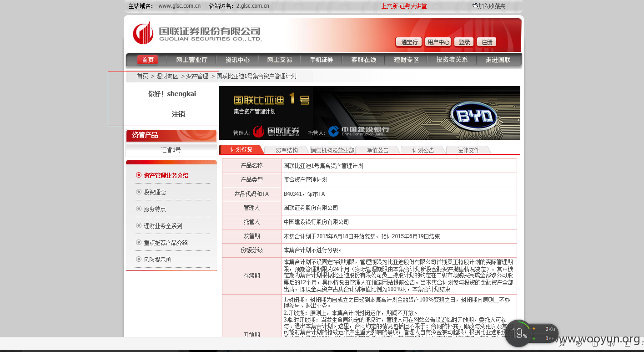This screenshot has height=352, width=644.
Task: Click 注销 to log out
Action: click(178, 114)
